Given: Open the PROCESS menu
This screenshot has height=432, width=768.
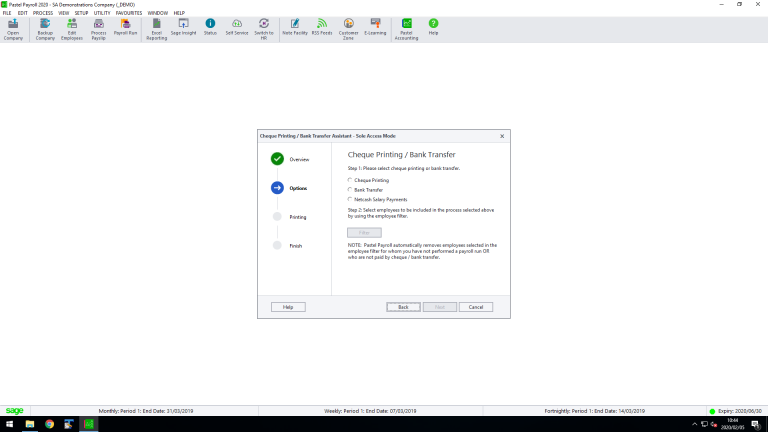Looking at the screenshot, I should point(43,13).
